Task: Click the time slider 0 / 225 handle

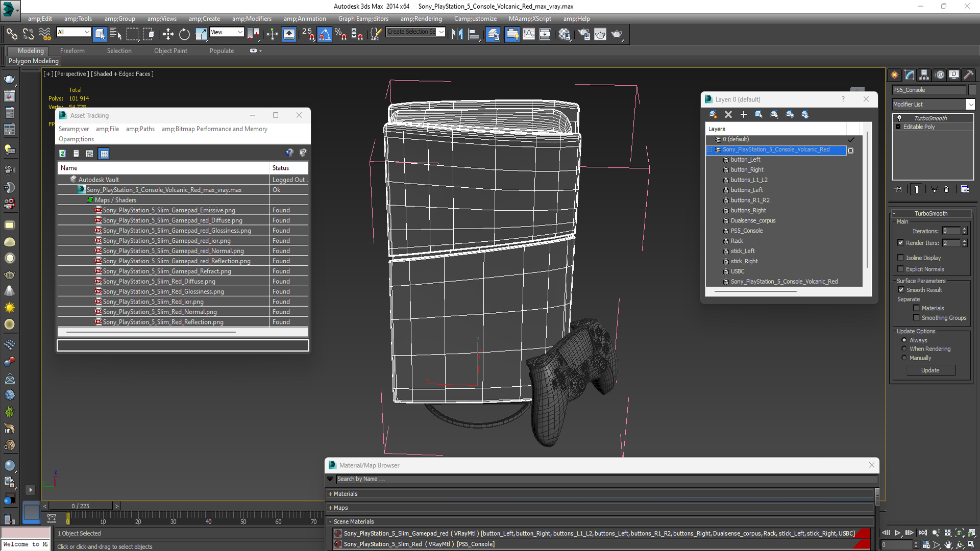Action: point(81,506)
